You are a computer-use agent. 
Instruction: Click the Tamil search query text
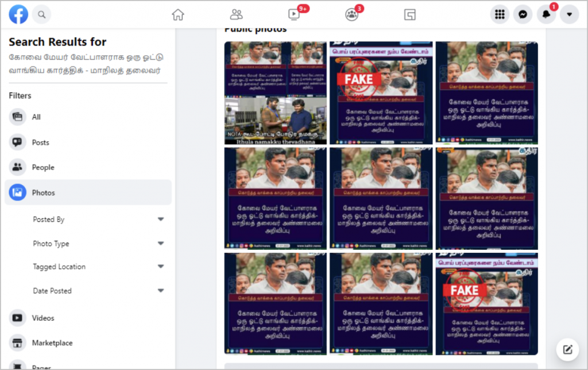86,64
